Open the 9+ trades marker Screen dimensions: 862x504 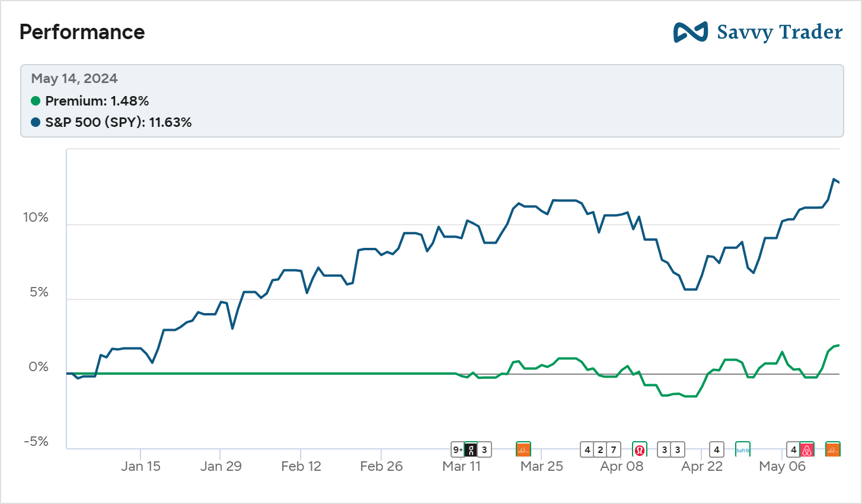pos(458,449)
